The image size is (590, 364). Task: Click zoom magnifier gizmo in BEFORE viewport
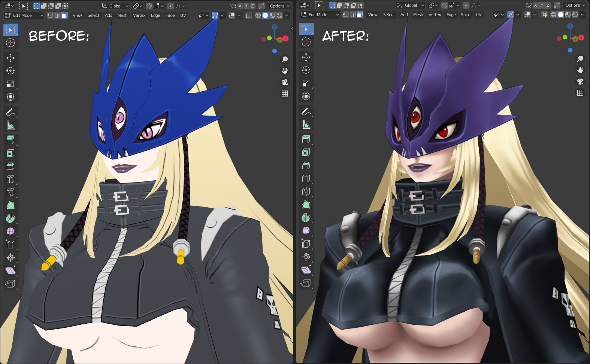(x=285, y=59)
